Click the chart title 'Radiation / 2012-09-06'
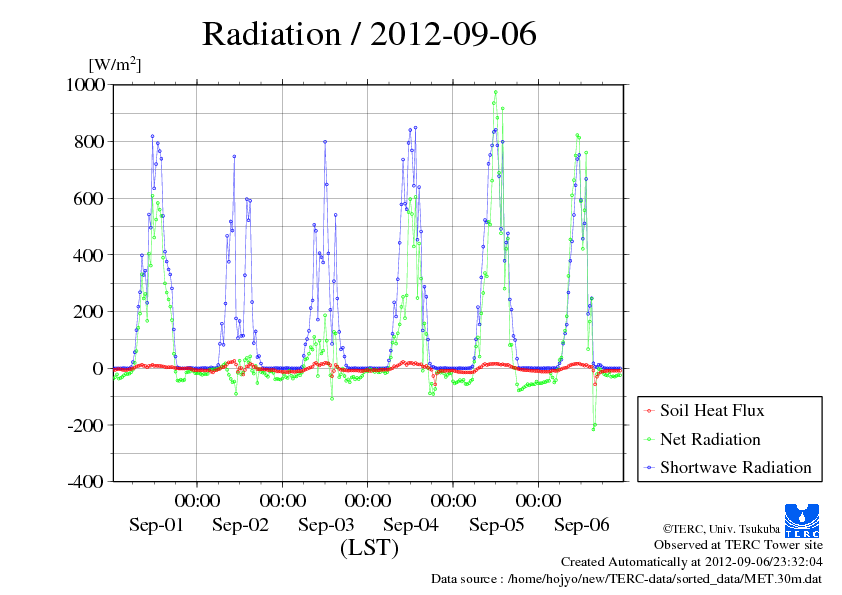 pos(369,34)
